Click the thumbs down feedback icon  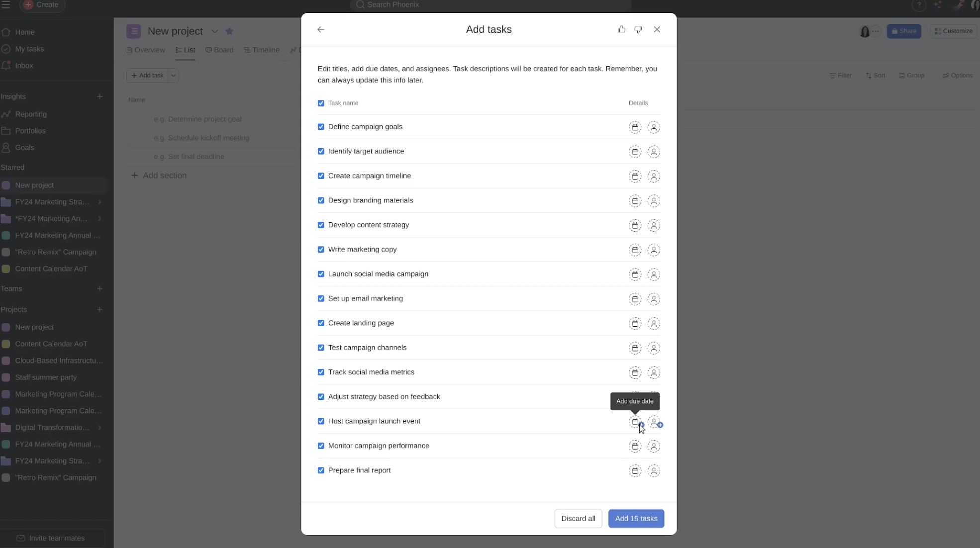[x=638, y=29]
